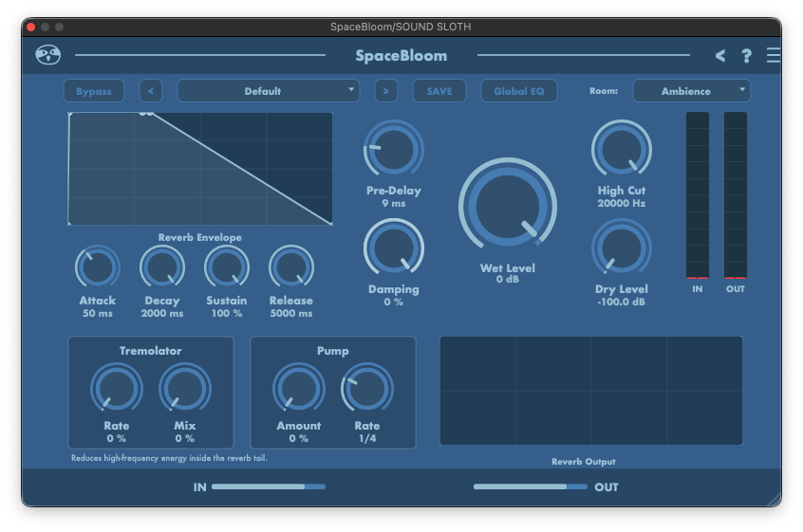Viewport: 803px width, 532px height.
Task: Click the Reverb Envelope graph
Action: coord(200,169)
